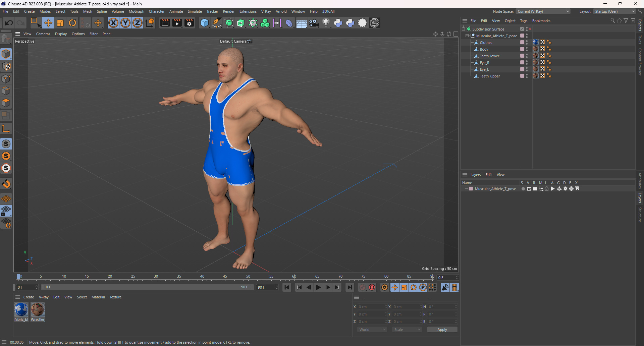Screen dimensions: 644x346
Task: Click Make Editable icon in left sidebar
Action: (x=6, y=39)
